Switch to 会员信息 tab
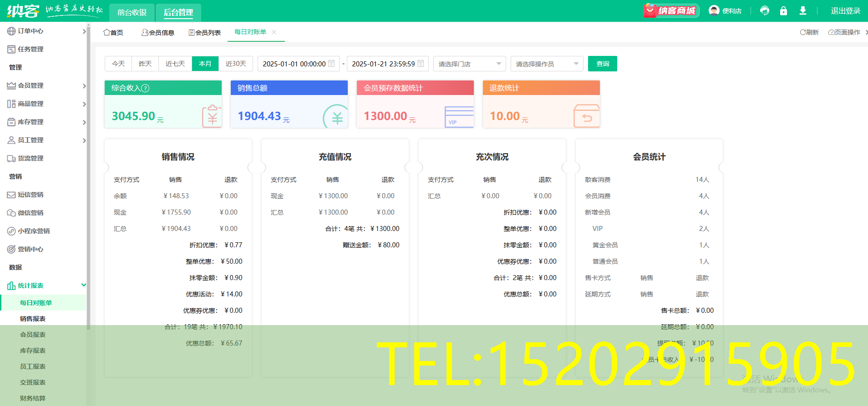 pyautogui.click(x=158, y=32)
